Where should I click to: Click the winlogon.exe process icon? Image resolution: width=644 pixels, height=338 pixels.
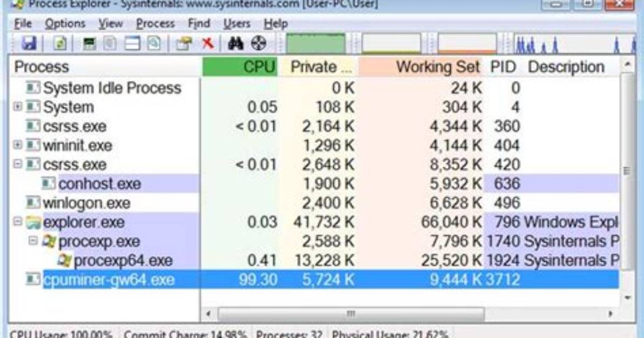33,202
